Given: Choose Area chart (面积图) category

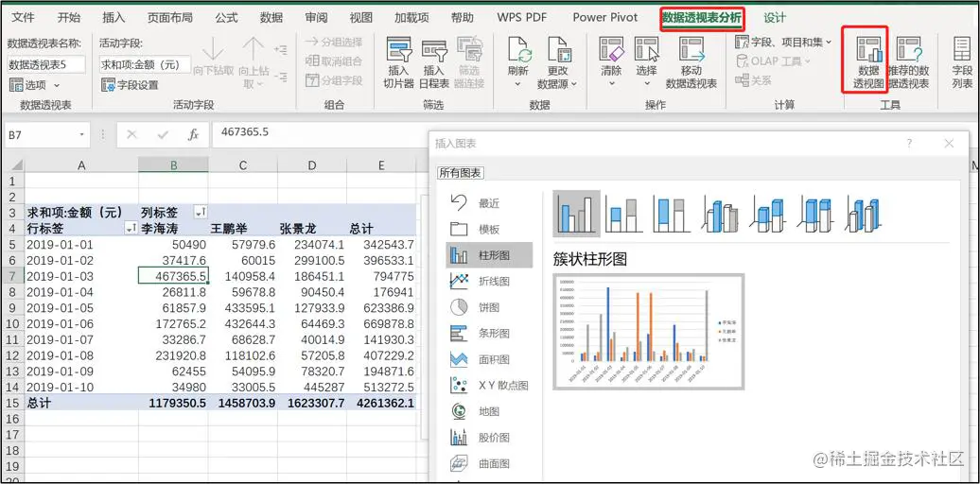Looking at the screenshot, I should click(x=489, y=359).
